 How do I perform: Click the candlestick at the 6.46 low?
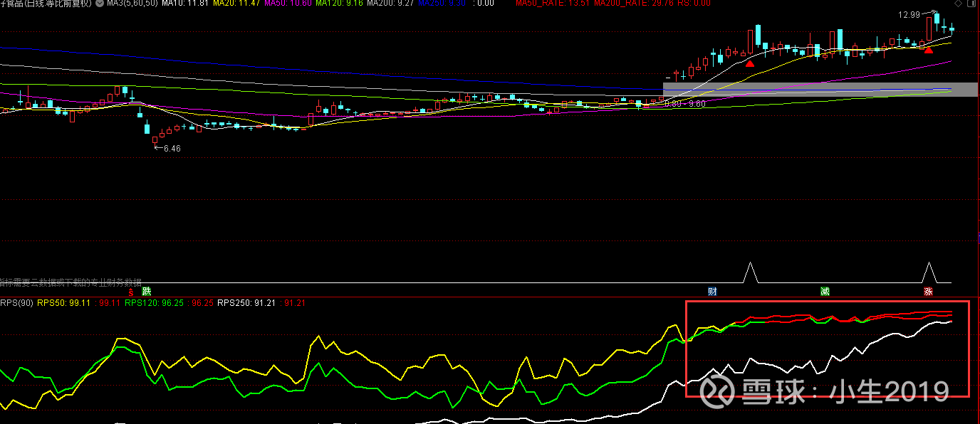[x=155, y=139]
